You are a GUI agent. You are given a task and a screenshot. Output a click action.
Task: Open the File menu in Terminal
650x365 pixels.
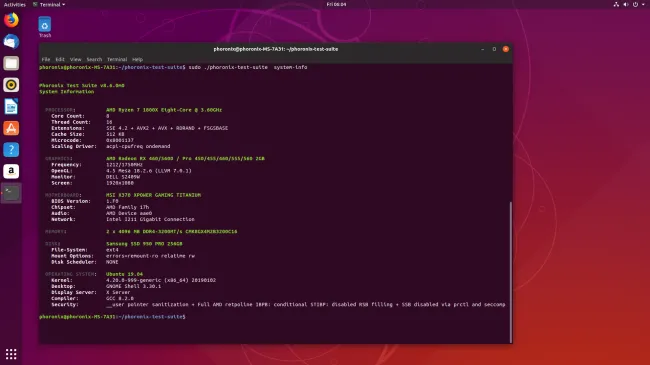tap(46, 59)
